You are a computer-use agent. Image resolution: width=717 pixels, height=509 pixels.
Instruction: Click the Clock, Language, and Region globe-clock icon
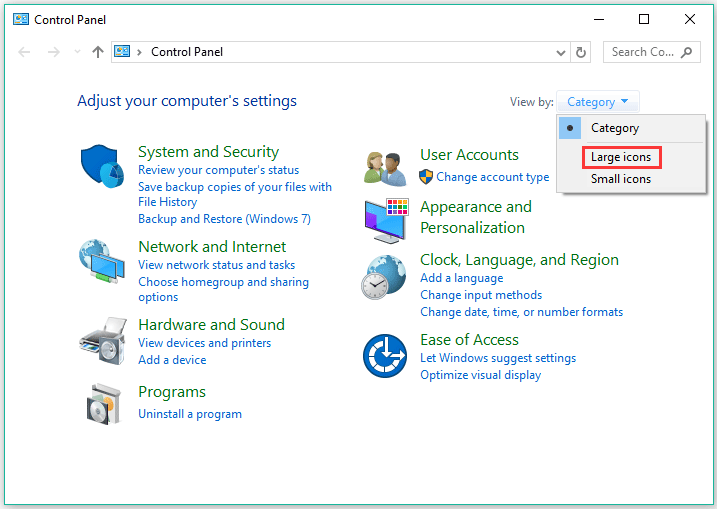pyautogui.click(x=384, y=277)
